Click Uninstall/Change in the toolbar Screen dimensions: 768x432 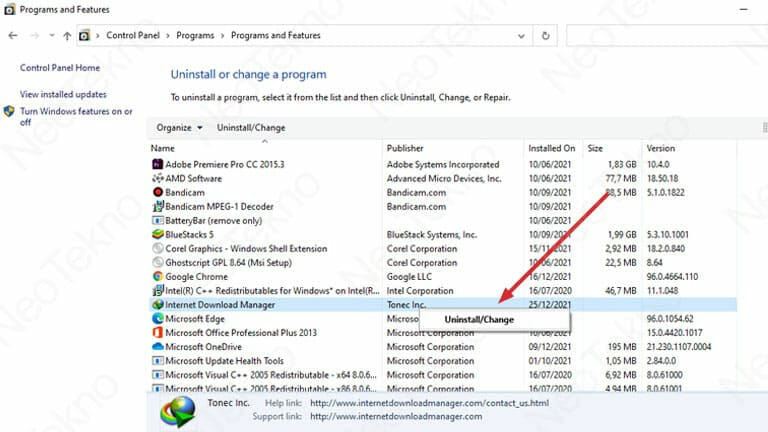pyautogui.click(x=251, y=128)
